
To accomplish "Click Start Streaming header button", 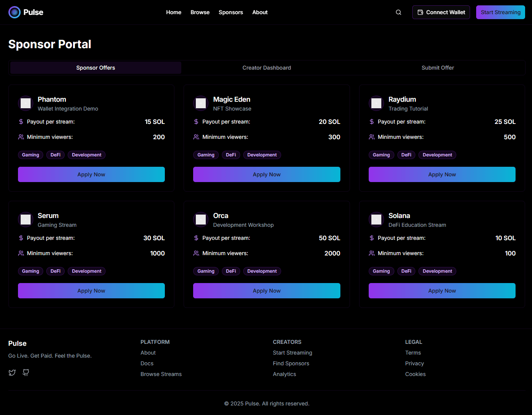I will [x=501, y=12].
